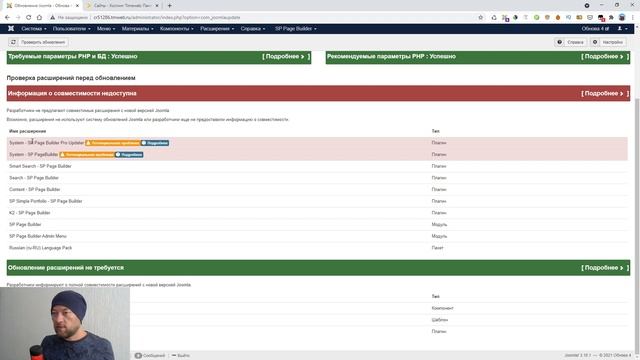Open the user account dropdown in the admin bar
This screenshot has height=360, width=640.
click(622, 29)
